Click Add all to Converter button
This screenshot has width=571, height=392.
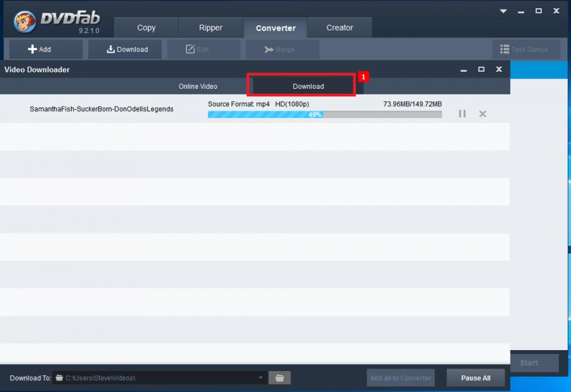pyautogui.click(x=400, y=378)
